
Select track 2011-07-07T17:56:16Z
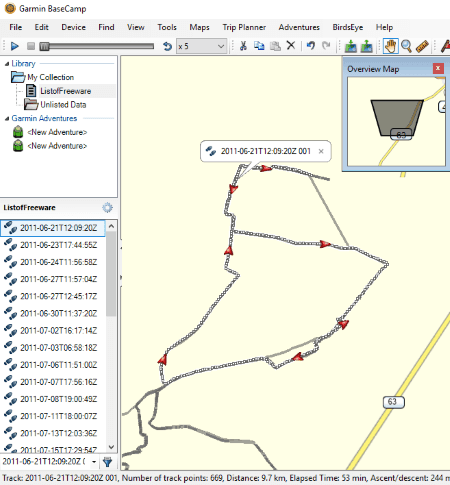tap(53, 382)
